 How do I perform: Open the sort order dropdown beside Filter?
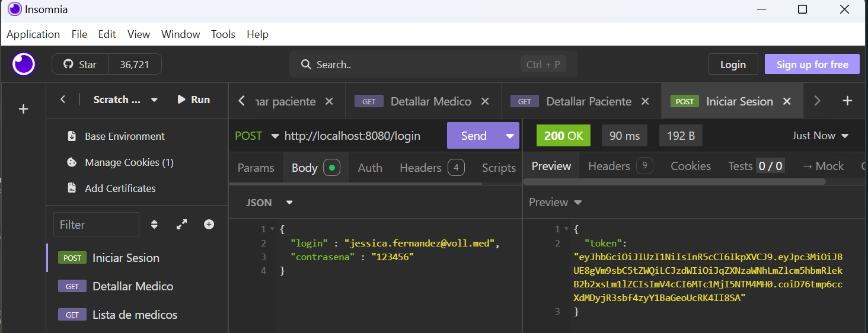point(154,225)
